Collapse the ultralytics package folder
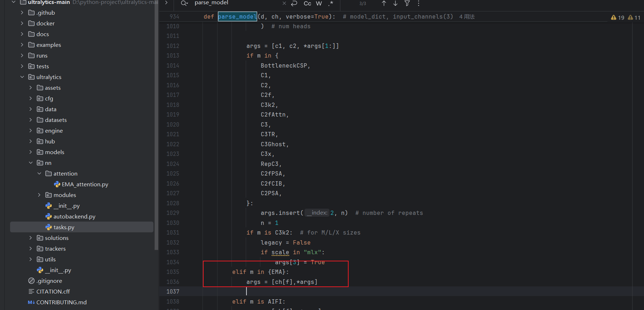This screenshot has width=644, height=310. tap(22, 77)
